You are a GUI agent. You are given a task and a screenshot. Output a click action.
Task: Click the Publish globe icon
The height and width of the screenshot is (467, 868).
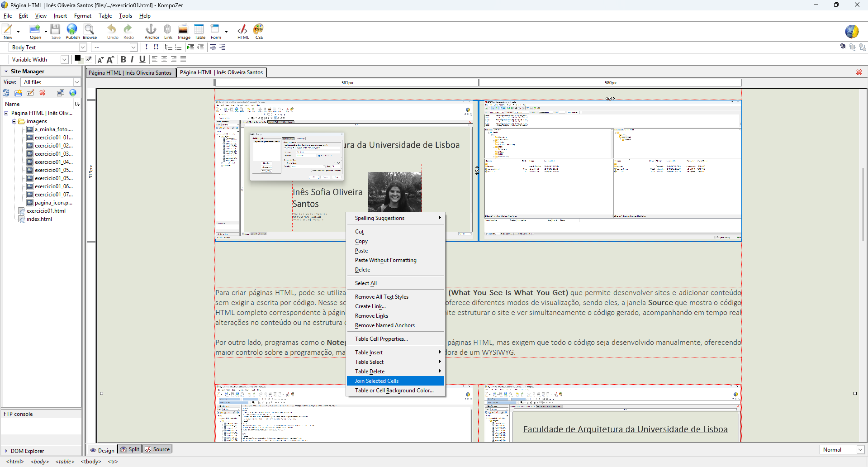72,31
